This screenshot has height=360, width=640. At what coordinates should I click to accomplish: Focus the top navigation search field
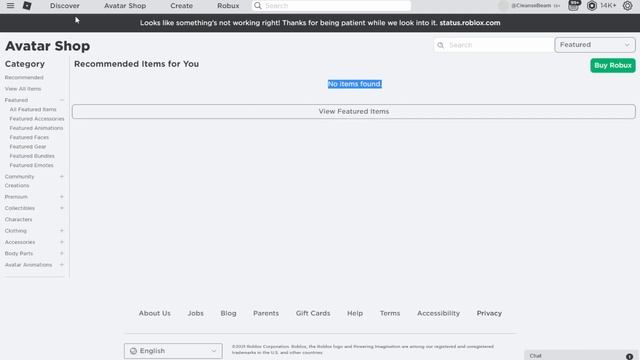tap(331, 6)
